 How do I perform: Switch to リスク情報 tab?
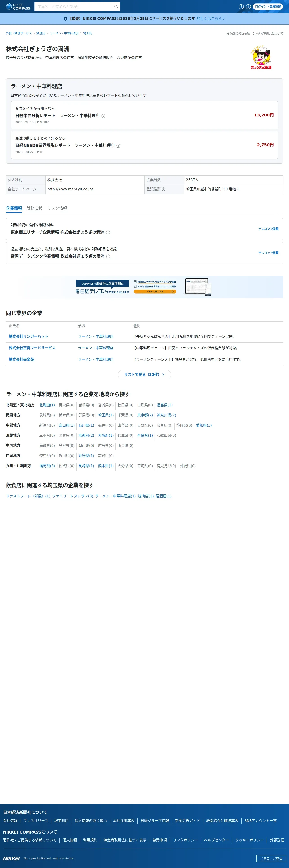pyautogui.click(x=57, y=208)
